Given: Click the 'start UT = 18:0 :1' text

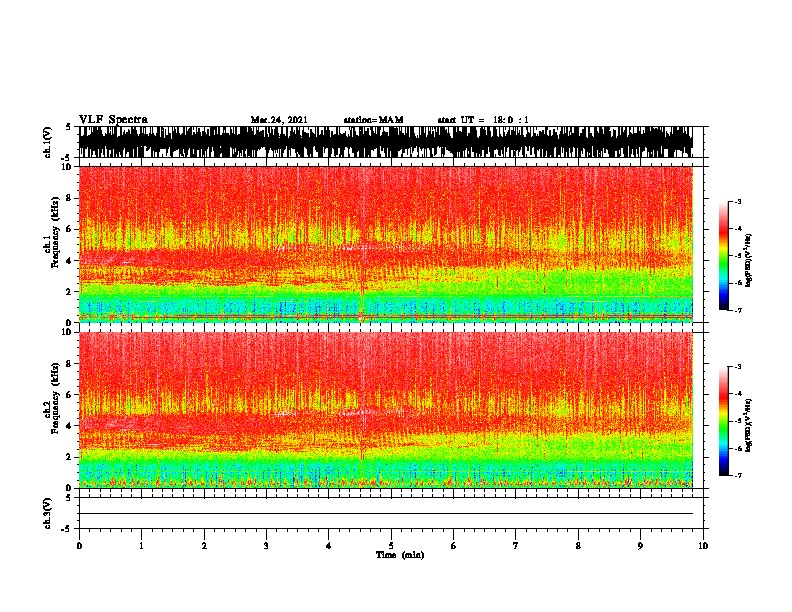Looking at the screenshot, I should coord(483,120).
